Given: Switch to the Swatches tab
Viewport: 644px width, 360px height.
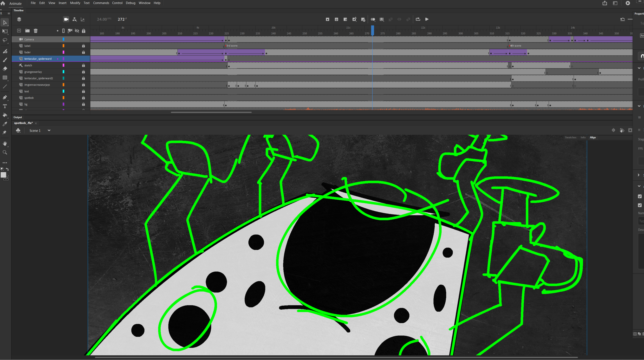Looking at the screenshot, I should click(570, 137).
